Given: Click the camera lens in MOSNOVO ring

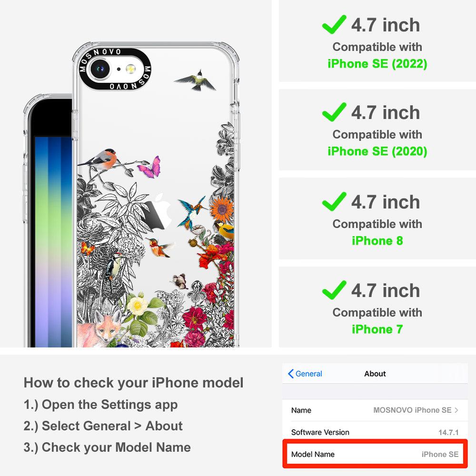Looking at the screenshot, I should (99, 69).
